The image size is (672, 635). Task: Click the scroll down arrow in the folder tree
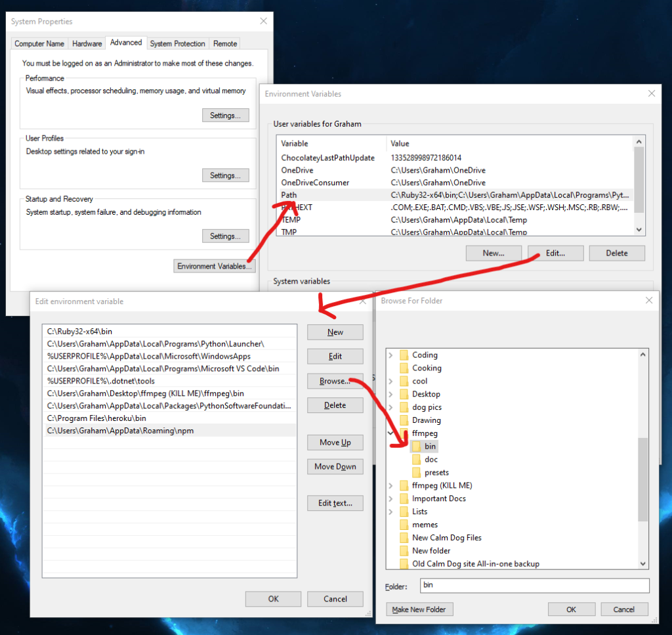click(x=642, y=563)
